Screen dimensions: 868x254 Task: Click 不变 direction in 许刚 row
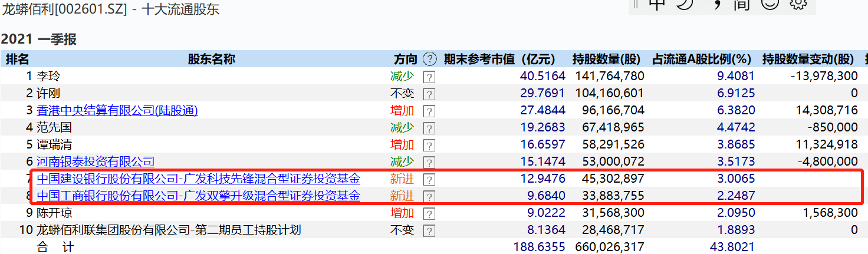(402, 93)
